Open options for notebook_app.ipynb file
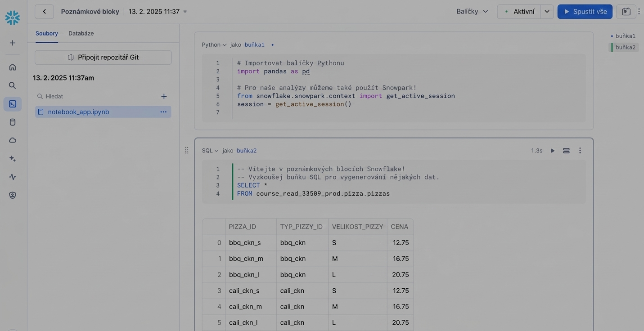 tap(163, 112)
